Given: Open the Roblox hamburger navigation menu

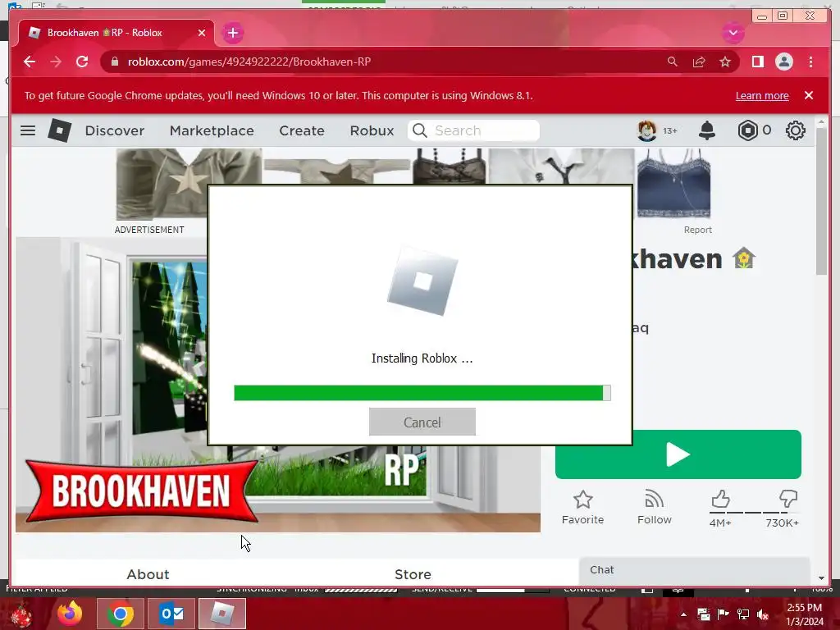Looking at the screenshot, I should point(28,130).
